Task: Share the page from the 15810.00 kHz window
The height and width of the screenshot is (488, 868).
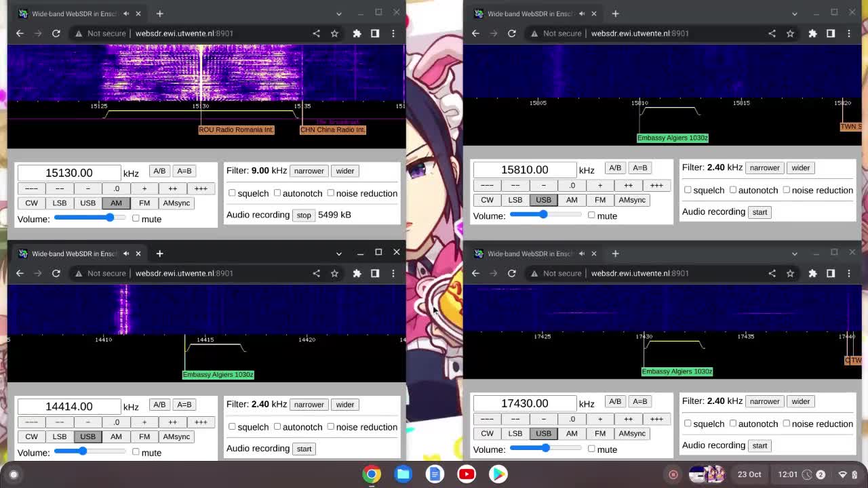Action: 772,33
